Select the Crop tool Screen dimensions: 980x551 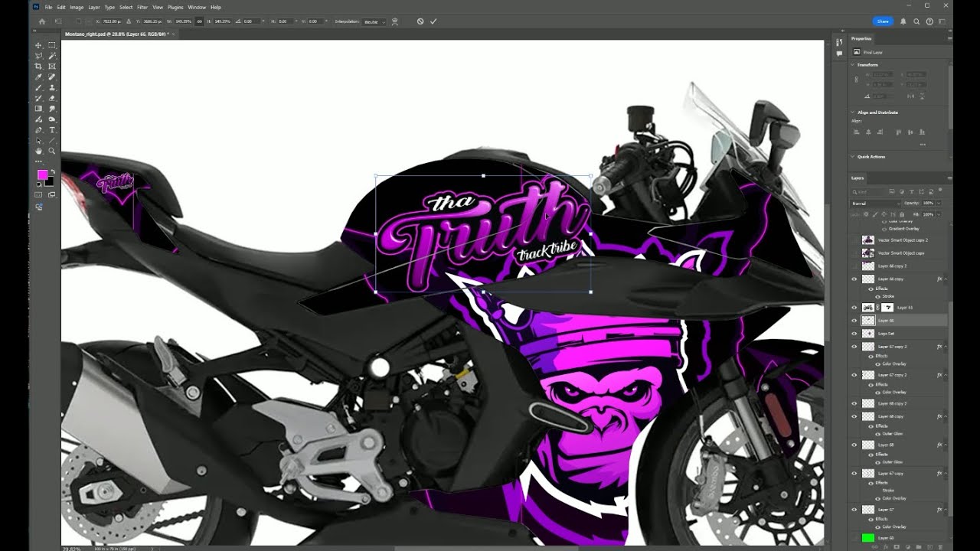click(38, 67)
